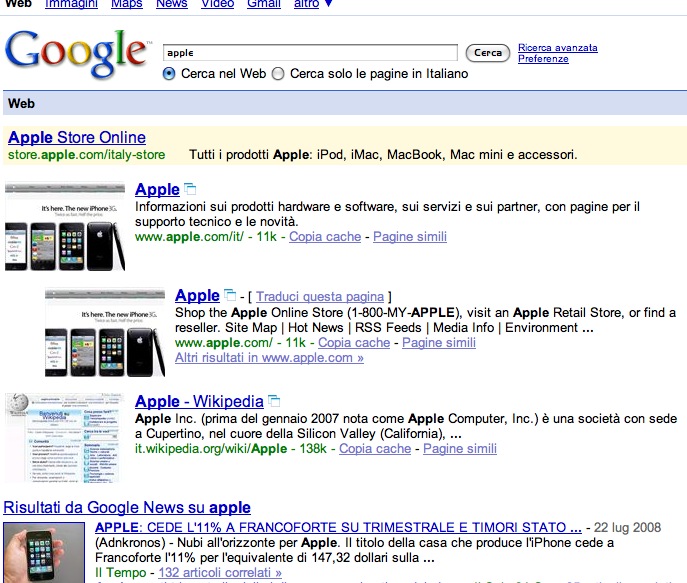The image size is (687, 583).
Task: Open Altri risultati in www.apple.com
Action: [269, 357]
